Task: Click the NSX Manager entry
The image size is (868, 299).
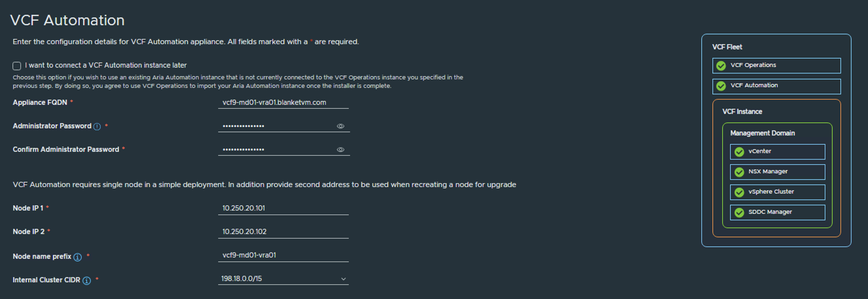Action: tap(777, 172)
